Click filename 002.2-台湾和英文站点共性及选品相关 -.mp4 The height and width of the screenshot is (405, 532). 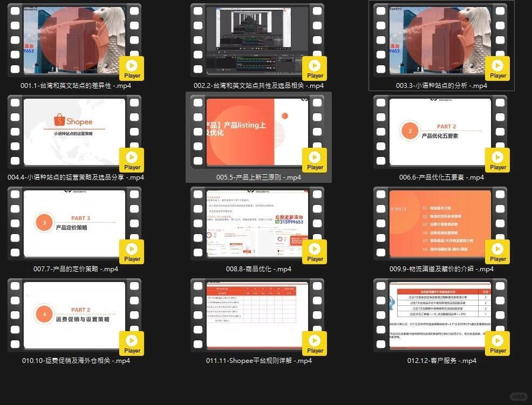pos(258,86)
